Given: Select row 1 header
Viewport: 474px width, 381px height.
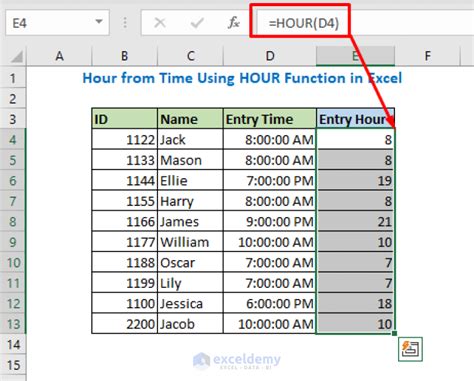Looking at the screenshot, I should 13,78.
